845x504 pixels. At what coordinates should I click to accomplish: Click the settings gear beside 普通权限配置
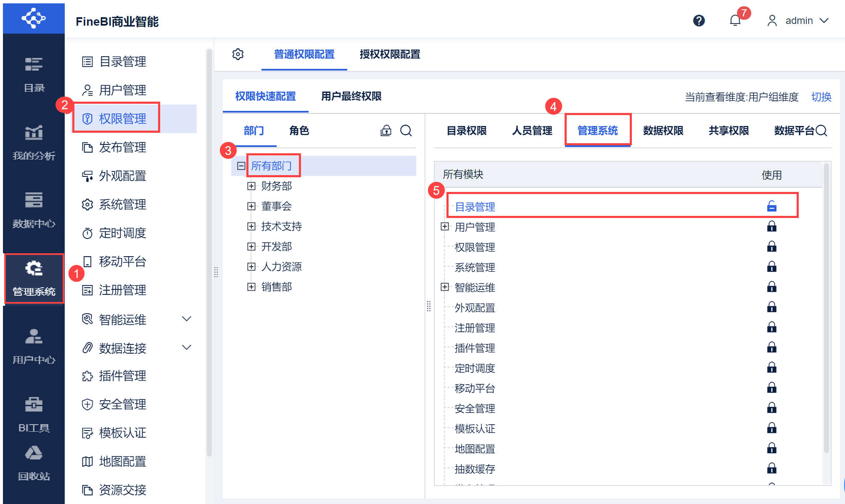(238, 54)
